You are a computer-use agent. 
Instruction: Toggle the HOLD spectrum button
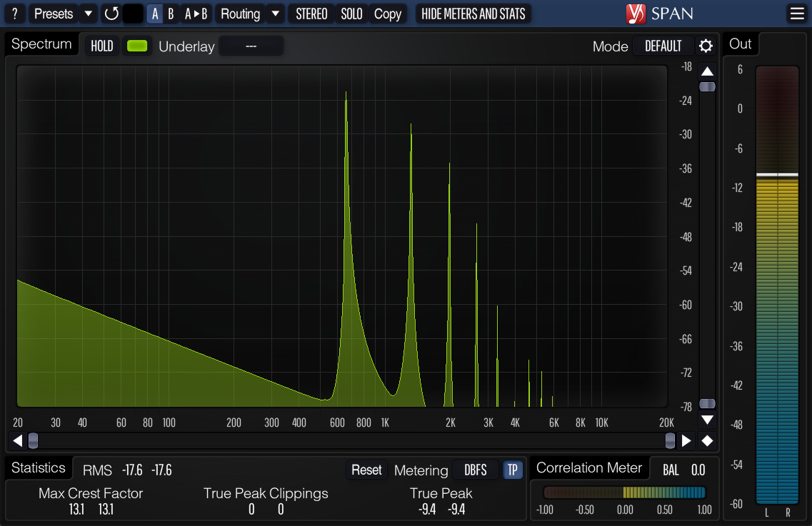pyautogui.click(x=102, y=46)
